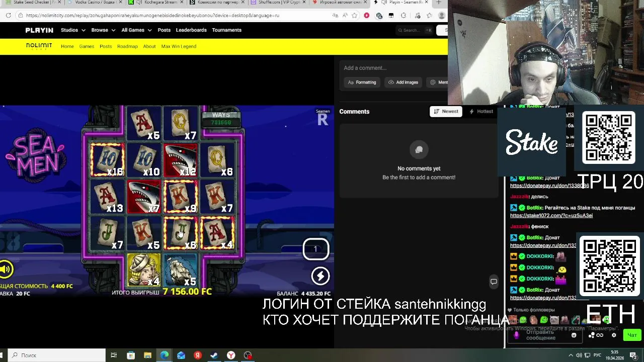Open the Leaderboards page

[191, 30]
